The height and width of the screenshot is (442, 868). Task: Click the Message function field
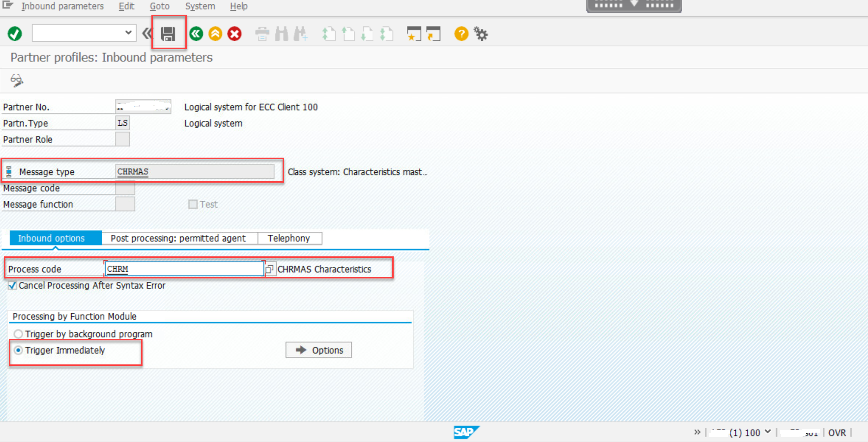[x=125, y=204]
